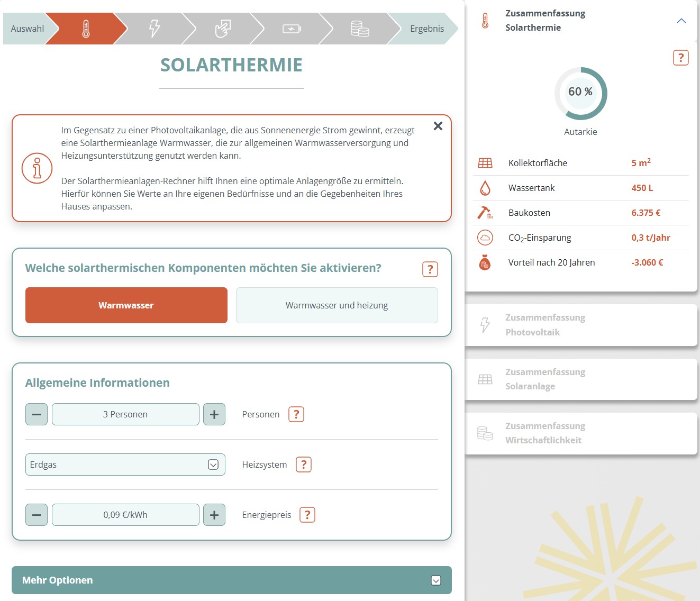Select Warmwasser und heizung option
Viewport: 700px width, 601px height.
337,305
